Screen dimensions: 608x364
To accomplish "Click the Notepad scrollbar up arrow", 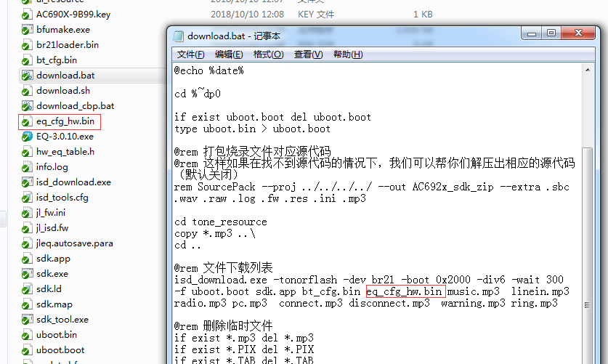I will 588,70.
